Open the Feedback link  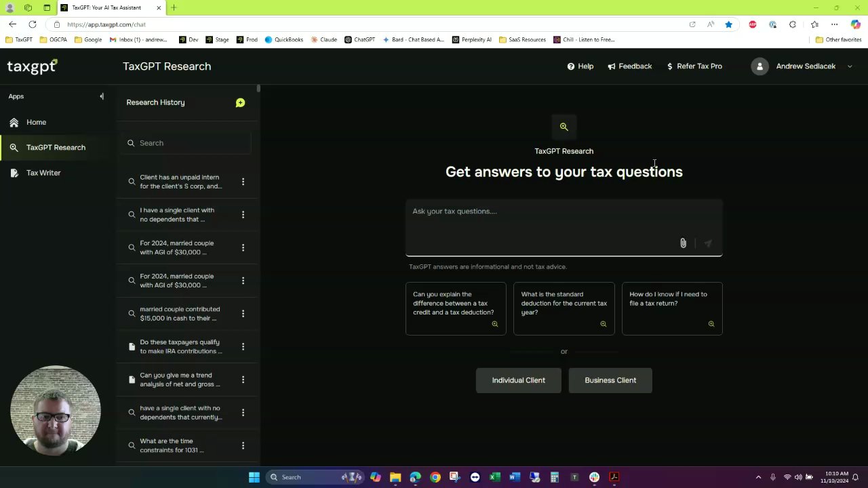(x=630, y=66)
